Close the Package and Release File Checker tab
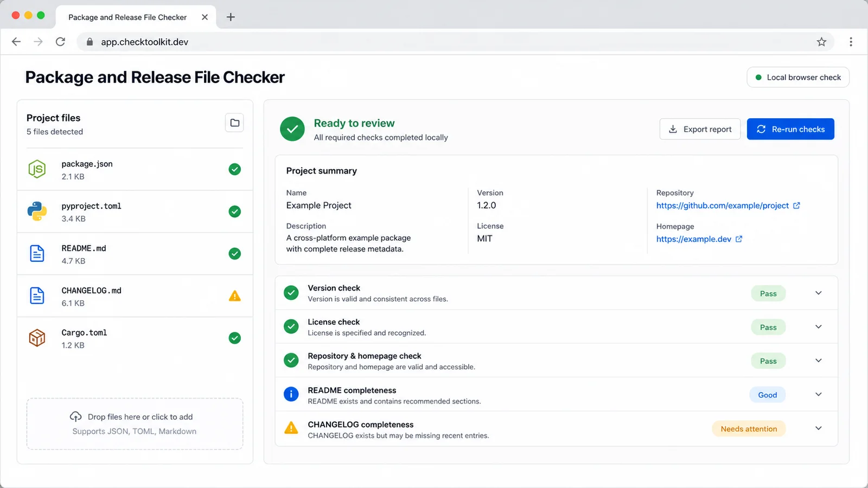This screenshot has height=488, width=868. [x=205, y=17]
